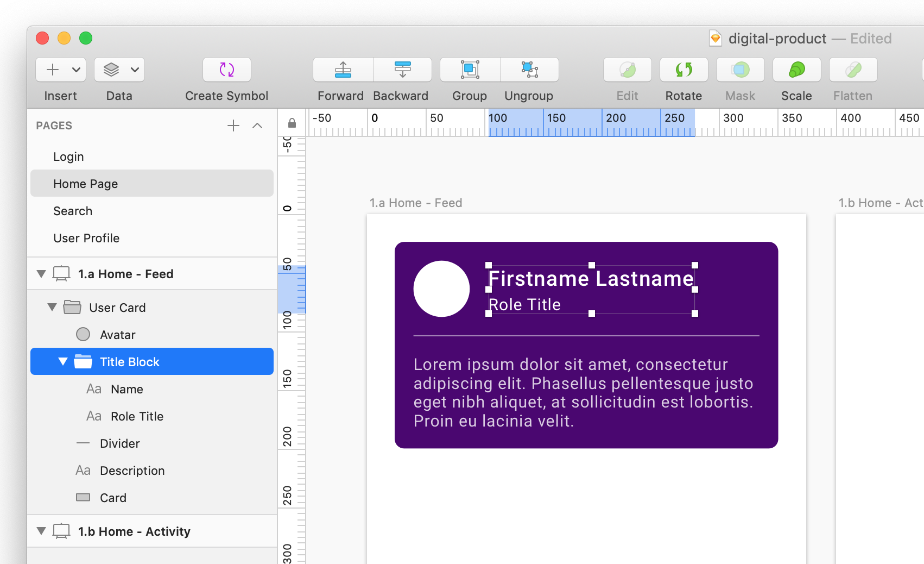Select the Rotate tool
The width and height of the screenshot is (924, 564).
683,70
